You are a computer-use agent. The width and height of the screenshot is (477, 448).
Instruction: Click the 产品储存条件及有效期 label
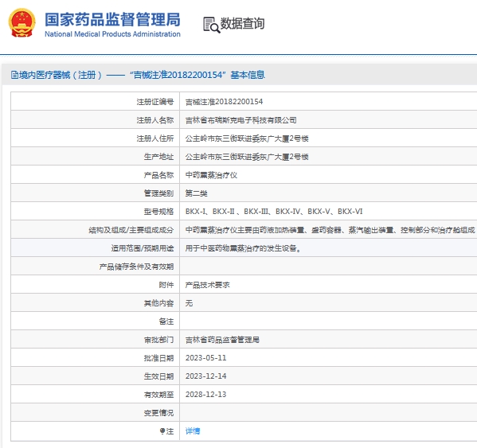click(136, 267)
